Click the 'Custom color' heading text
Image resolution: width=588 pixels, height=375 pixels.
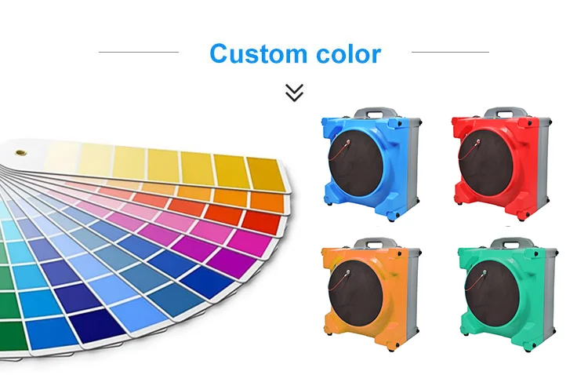click(295, 53)
